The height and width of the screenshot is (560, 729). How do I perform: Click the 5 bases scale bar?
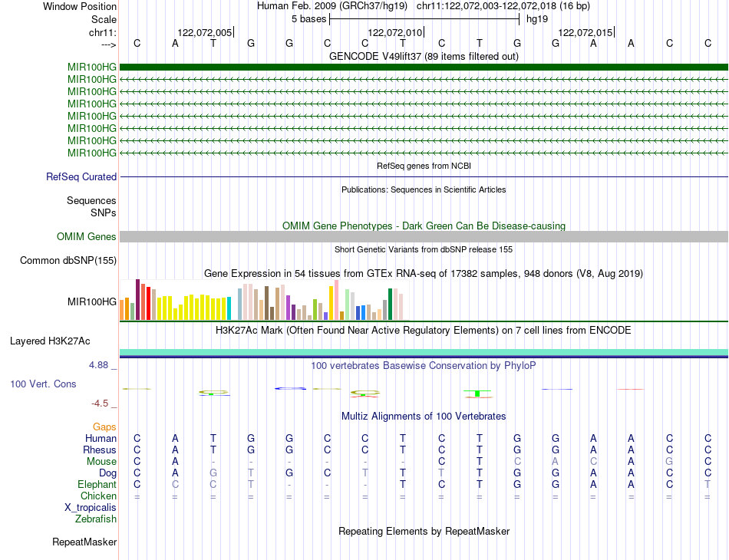click(424, 19)
